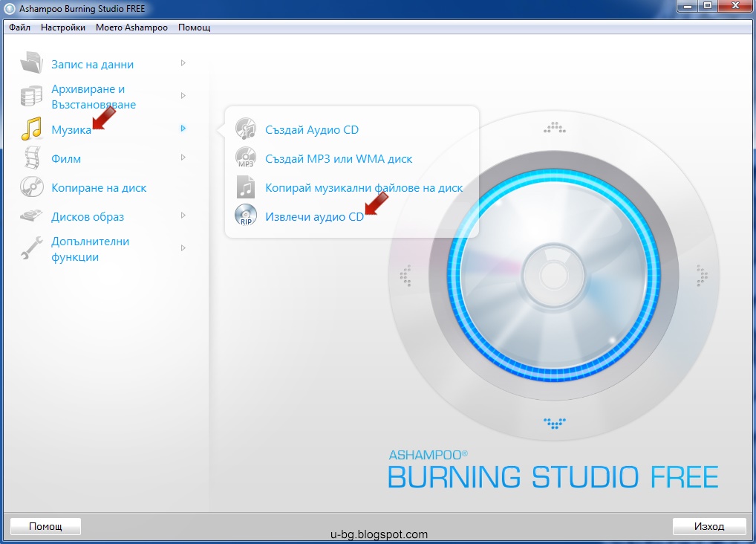Image resolution: width=756 pixels, height=544 pixels.
Task: Choose Създай MP3 или WMA диск
Action: [x=339, y=159]
